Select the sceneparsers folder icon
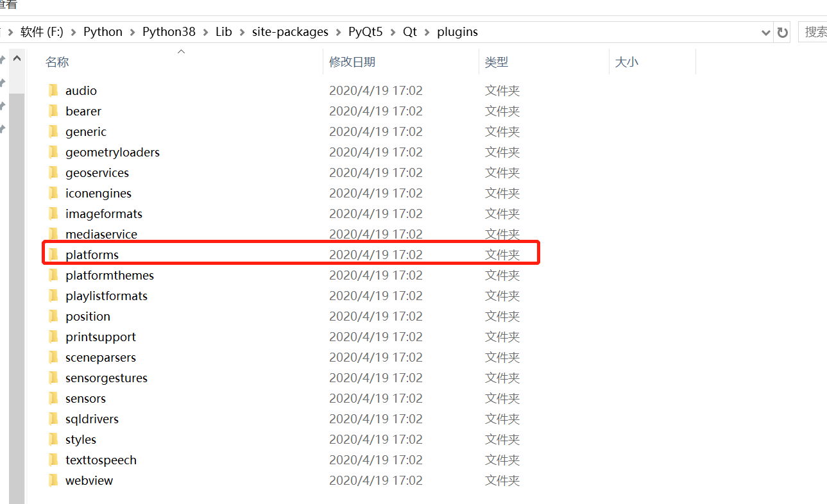This screenshot has width=827, height=504. pyautogui.click(x=53, y=357)
